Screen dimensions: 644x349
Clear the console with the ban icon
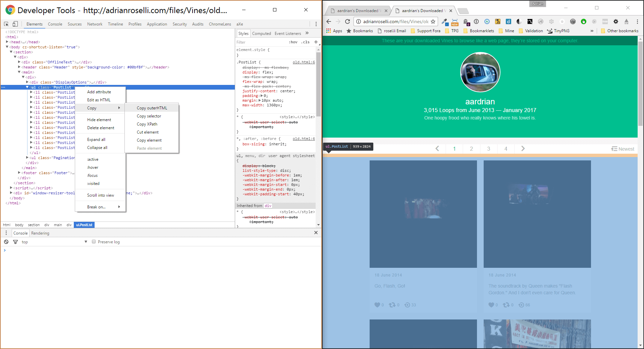tap(6, 242)
